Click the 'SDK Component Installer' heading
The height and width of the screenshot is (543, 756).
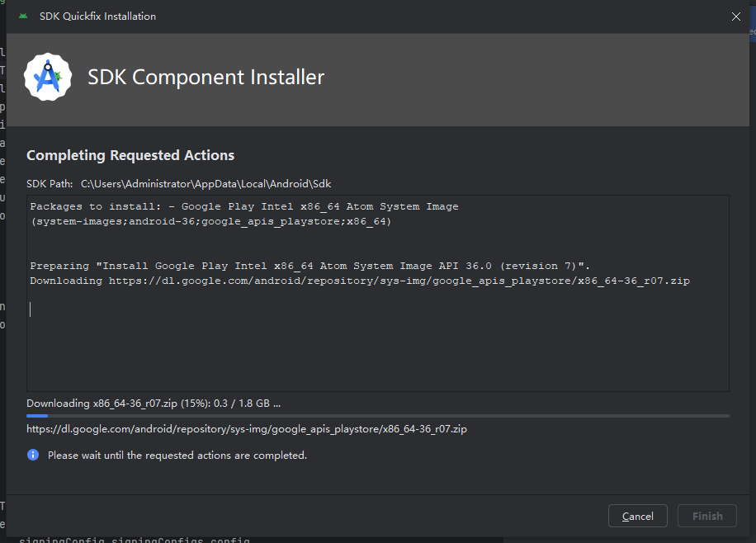[206, 78]
